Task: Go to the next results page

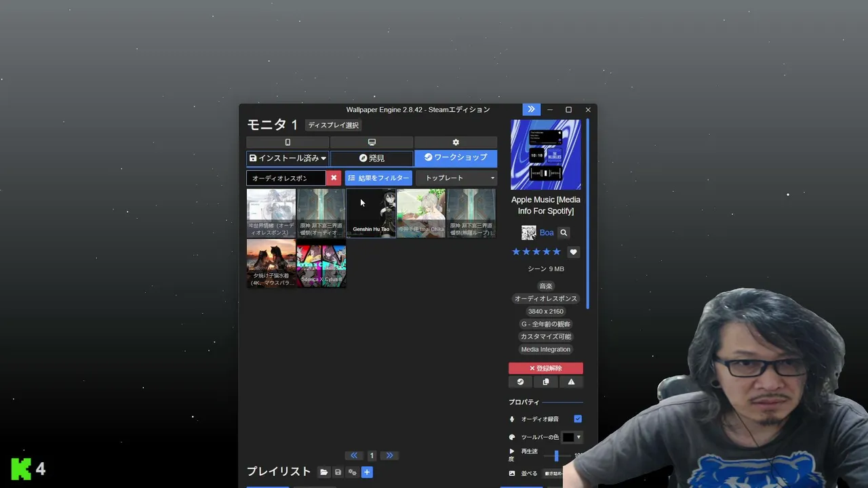Action: 389,455
